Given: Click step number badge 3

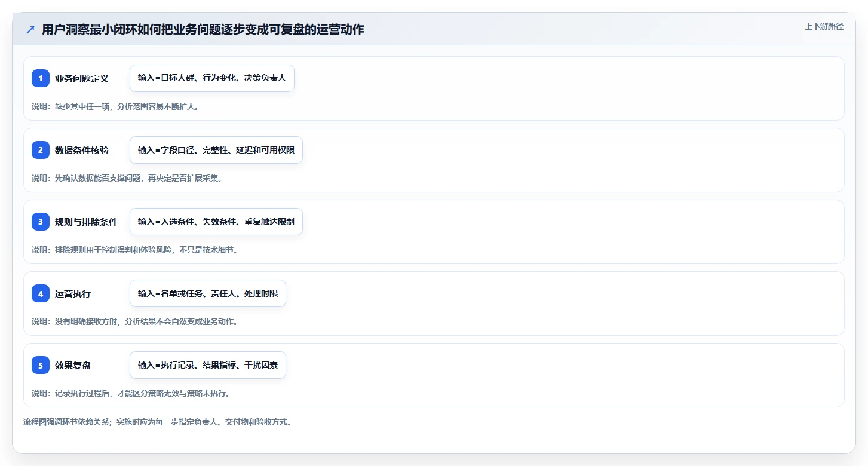Looking at the screenshot, I should point(41,222).
